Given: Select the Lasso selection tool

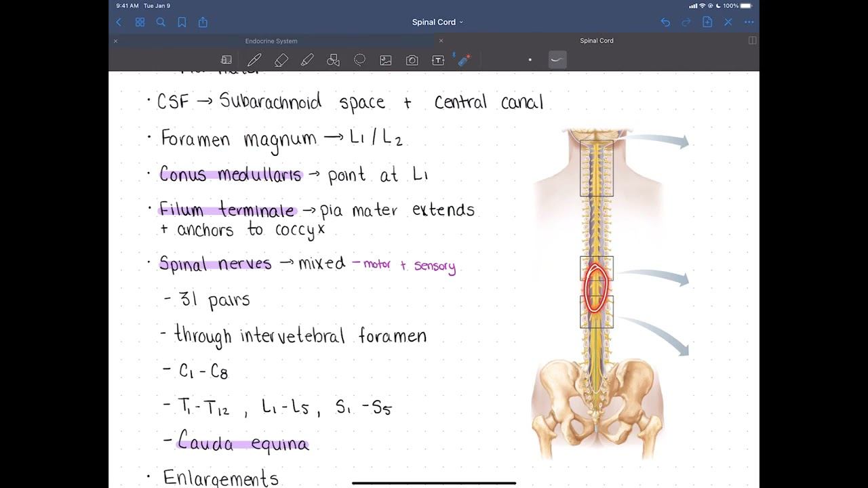Looking at the screenshot, I should point(359,60).
